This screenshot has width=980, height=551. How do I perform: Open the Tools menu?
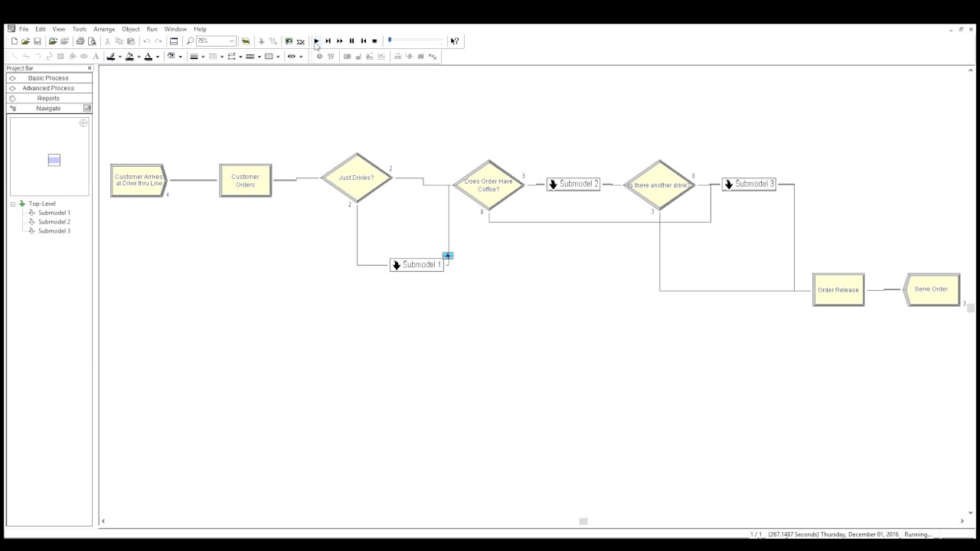[80, 29]
